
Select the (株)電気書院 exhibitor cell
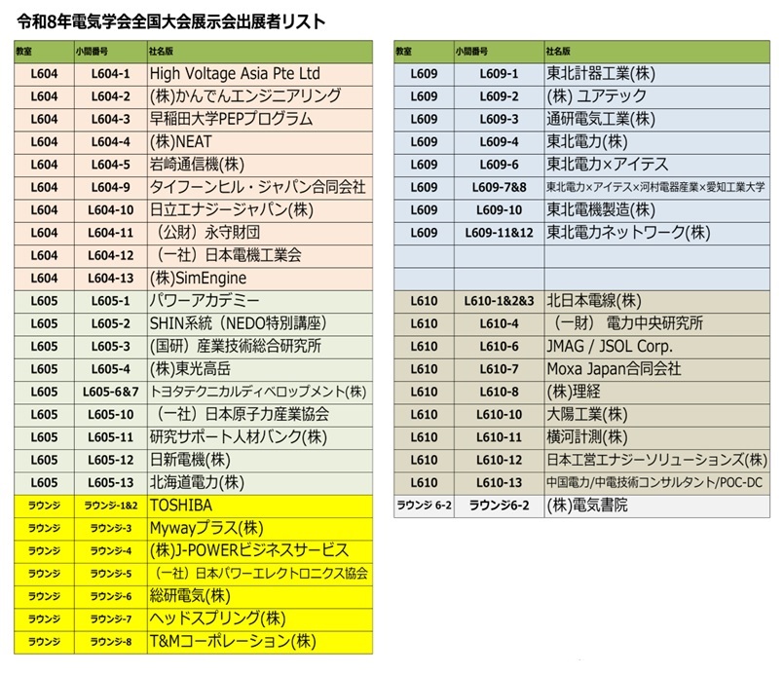coord(587,505)
